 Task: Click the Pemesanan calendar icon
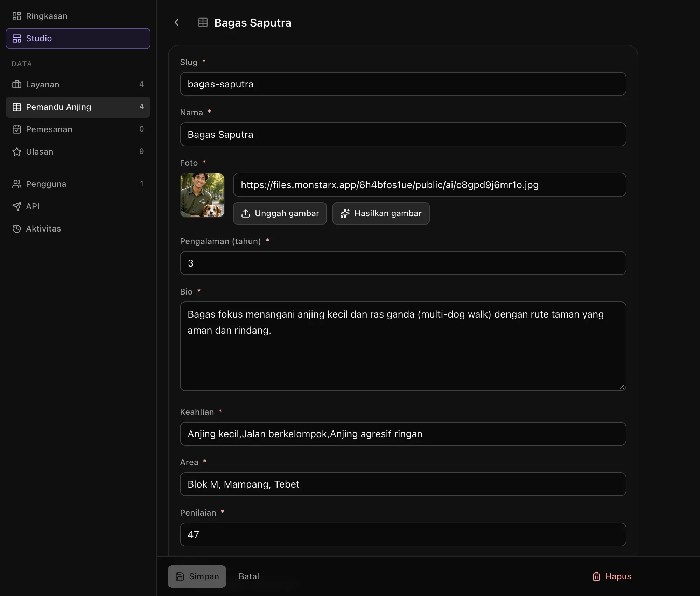click(x=16, y=129)
